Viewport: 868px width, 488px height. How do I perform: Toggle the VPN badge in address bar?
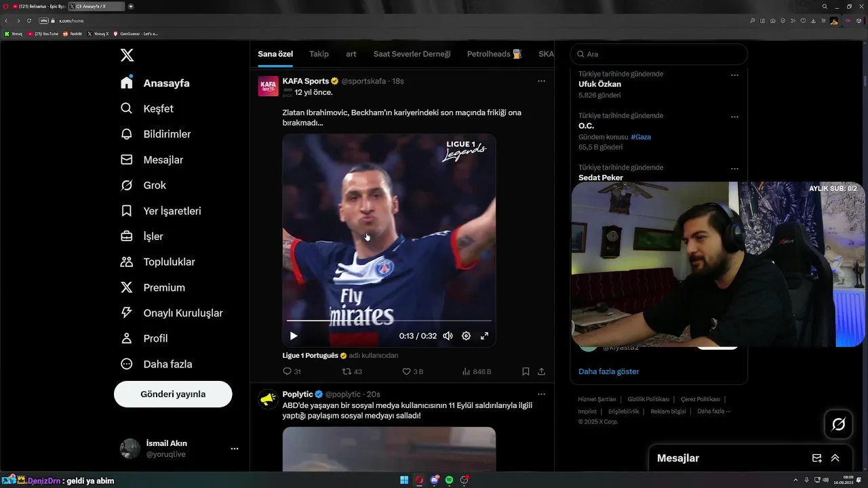pos(43,21)
